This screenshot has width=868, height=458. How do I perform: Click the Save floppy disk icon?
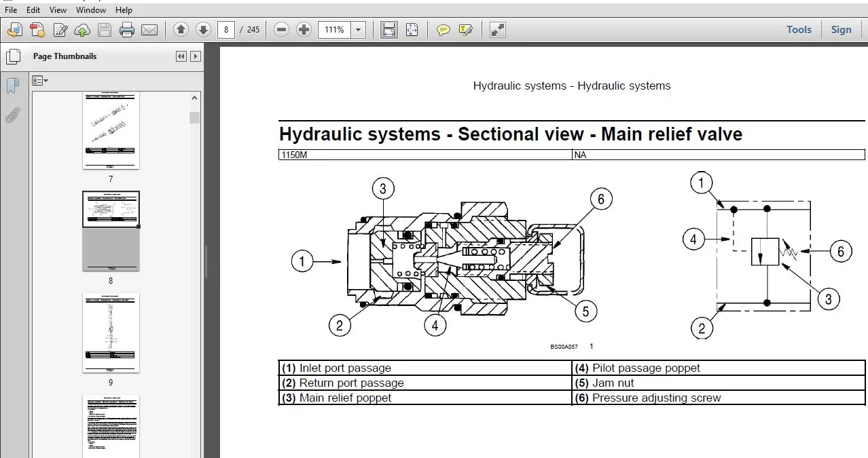[x=104, y=30]
